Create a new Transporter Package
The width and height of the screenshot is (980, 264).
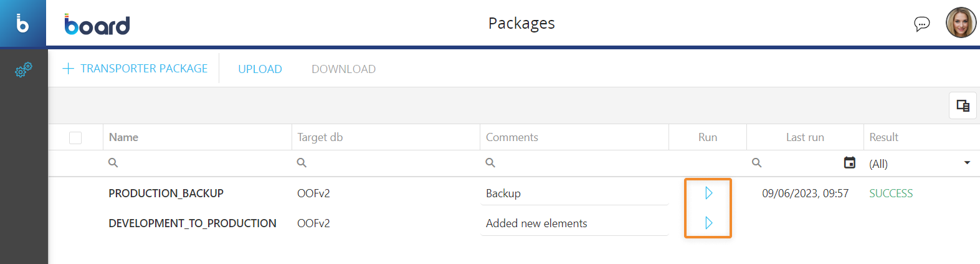(x=144, y=69)
